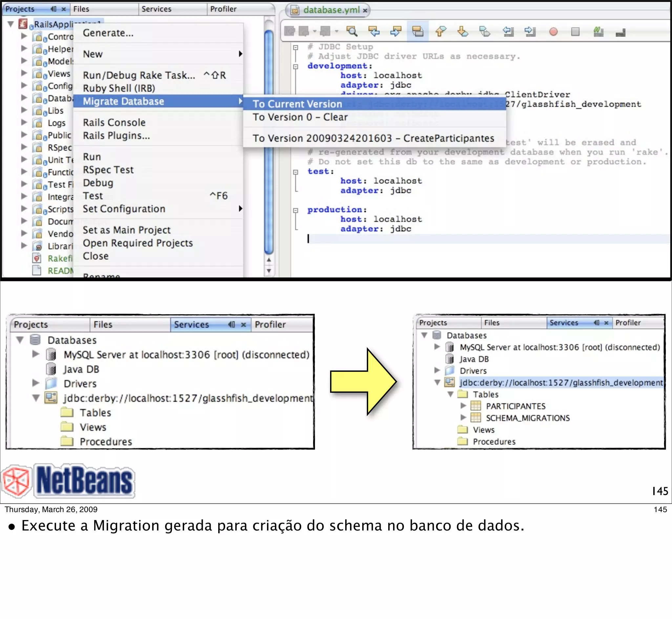Click Next Bookmark down-arrow icon
The width and height of the screenshot is (672, 619).
click(463, 31)
